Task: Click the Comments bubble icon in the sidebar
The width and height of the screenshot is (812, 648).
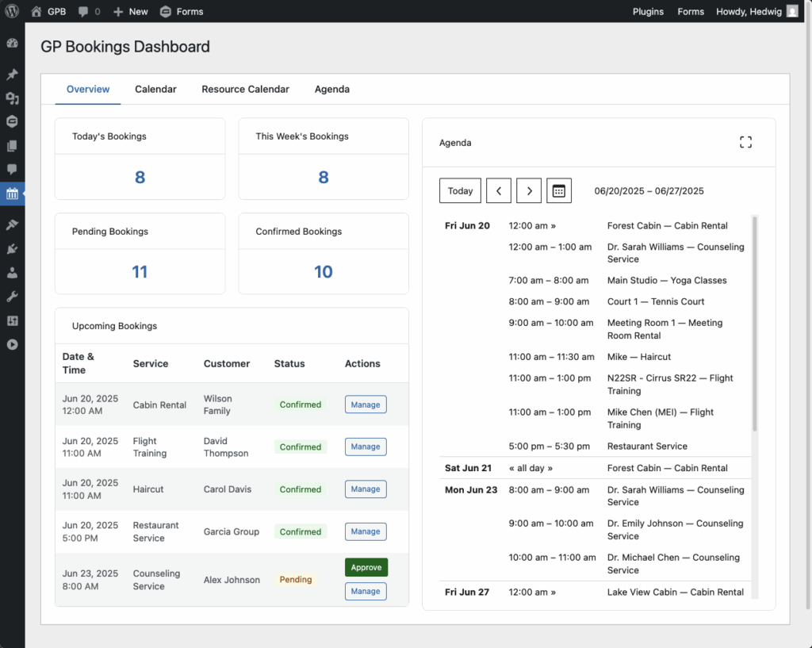Action: click(12, 170)
